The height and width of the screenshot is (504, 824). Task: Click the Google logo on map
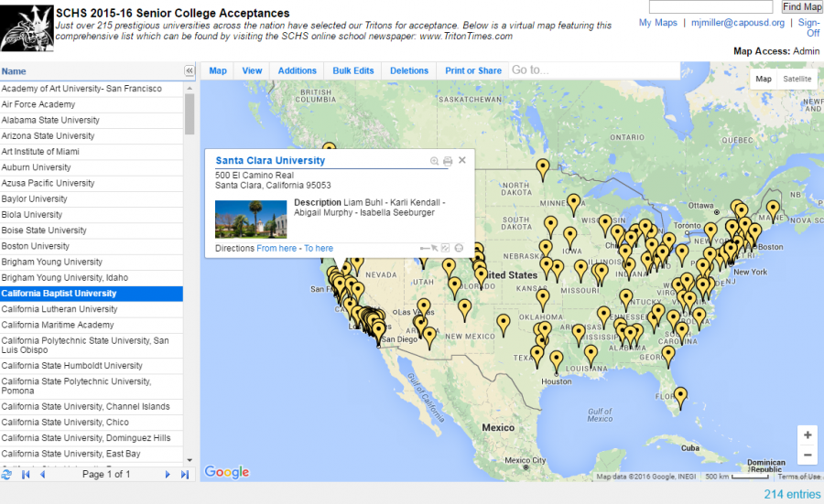226,471
